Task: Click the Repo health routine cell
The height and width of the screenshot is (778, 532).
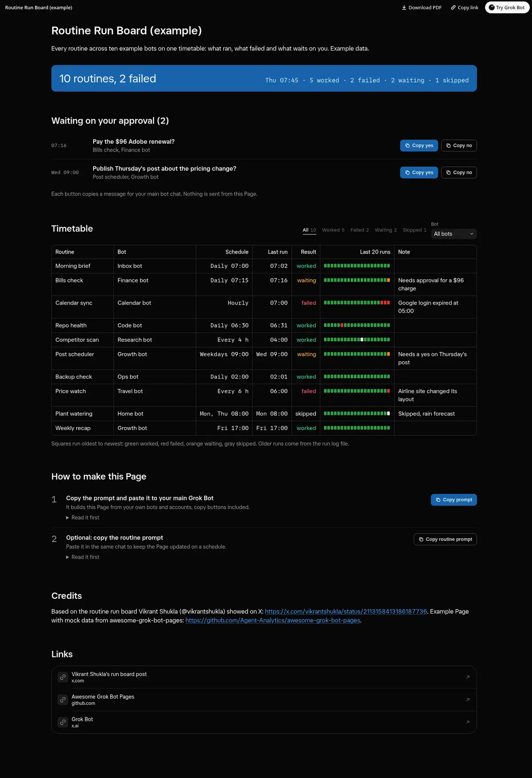Action: click(x=82, y=325)
